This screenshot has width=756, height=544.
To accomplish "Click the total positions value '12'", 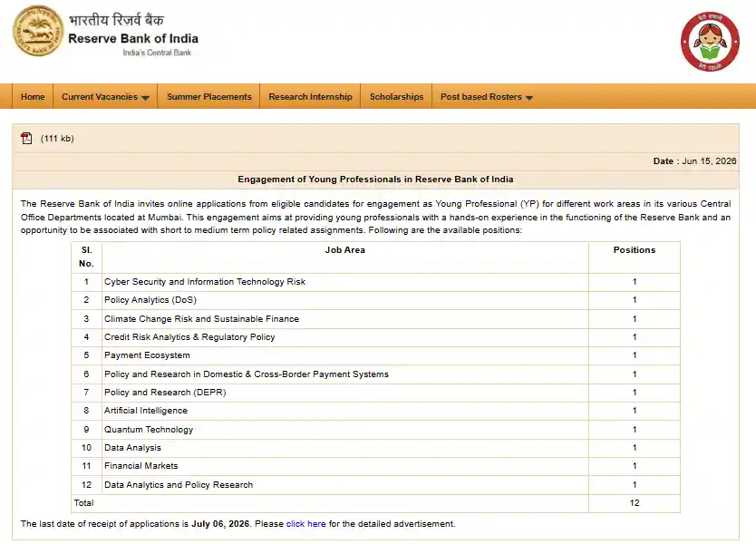I will [x=634, y=503].
